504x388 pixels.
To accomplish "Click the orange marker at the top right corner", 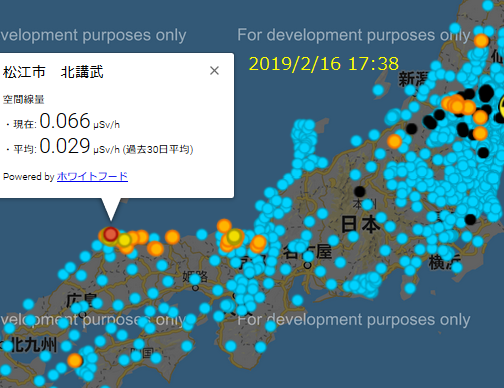I will pos(481,41).
